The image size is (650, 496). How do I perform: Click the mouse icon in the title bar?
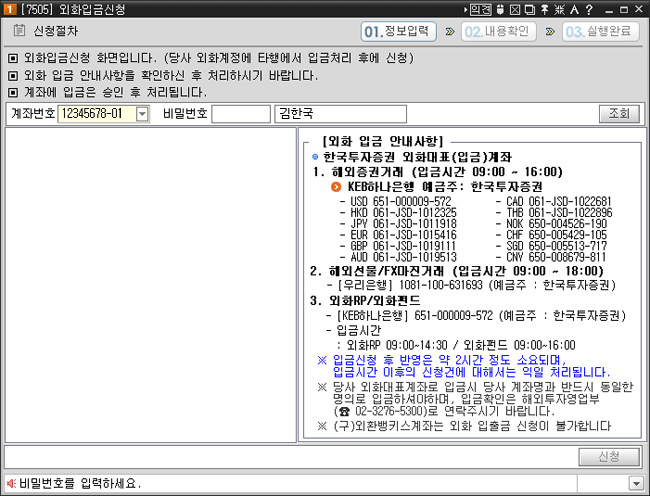[500, 9]
